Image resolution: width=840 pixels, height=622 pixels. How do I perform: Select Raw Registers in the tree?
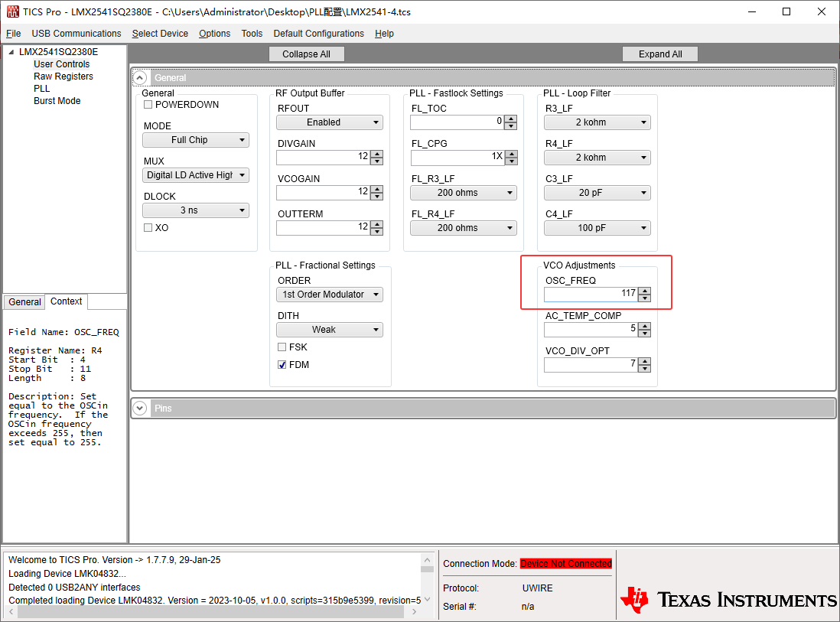tap(63, 77)
